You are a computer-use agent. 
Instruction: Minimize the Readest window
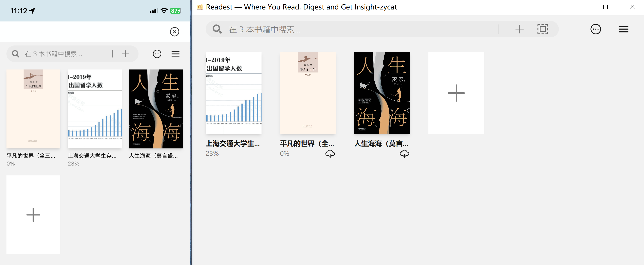coord(579,7)
